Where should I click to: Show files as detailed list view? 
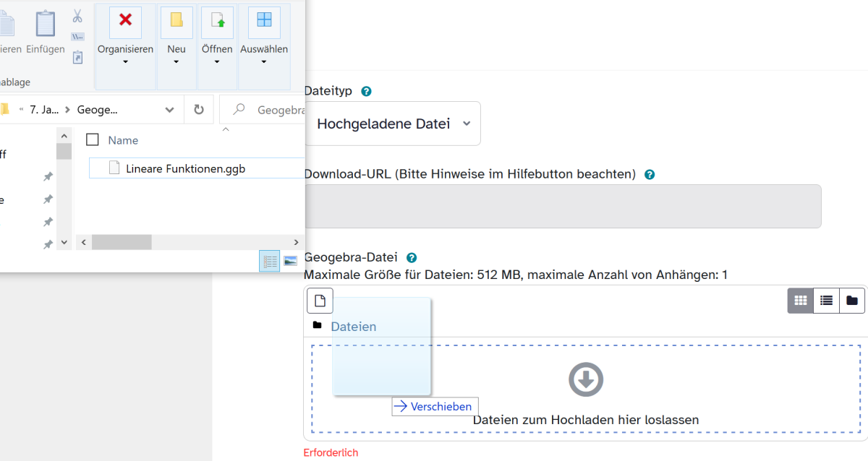click(x=827, y=301)
